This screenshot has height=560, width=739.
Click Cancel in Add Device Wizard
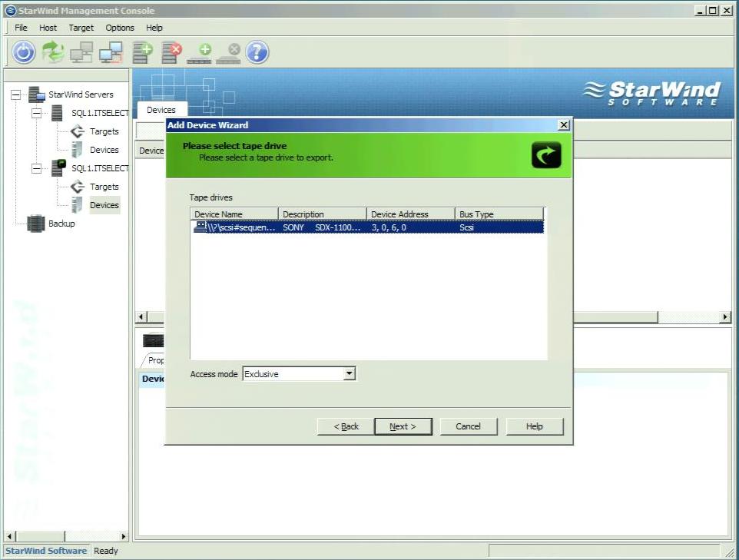click(469, 426)
